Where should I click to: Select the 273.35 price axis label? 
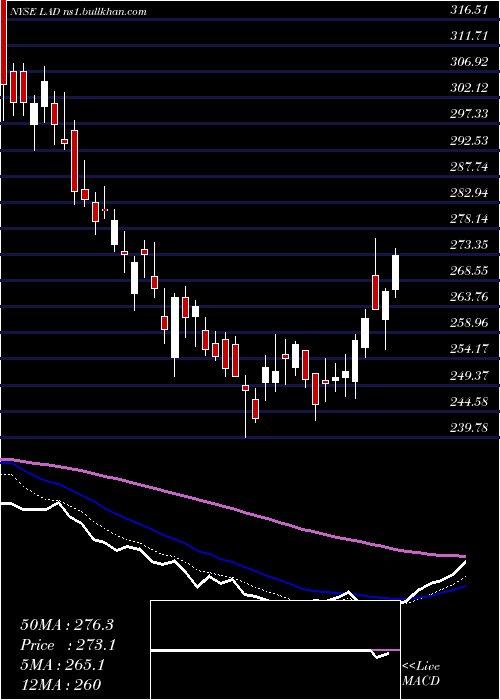click(x=469, y=245)
